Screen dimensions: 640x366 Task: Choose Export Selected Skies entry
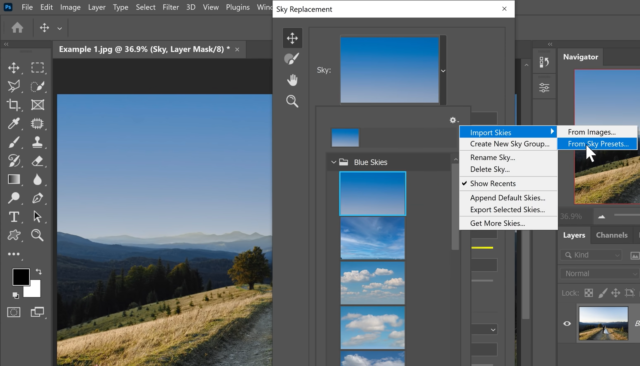(508, 210)
